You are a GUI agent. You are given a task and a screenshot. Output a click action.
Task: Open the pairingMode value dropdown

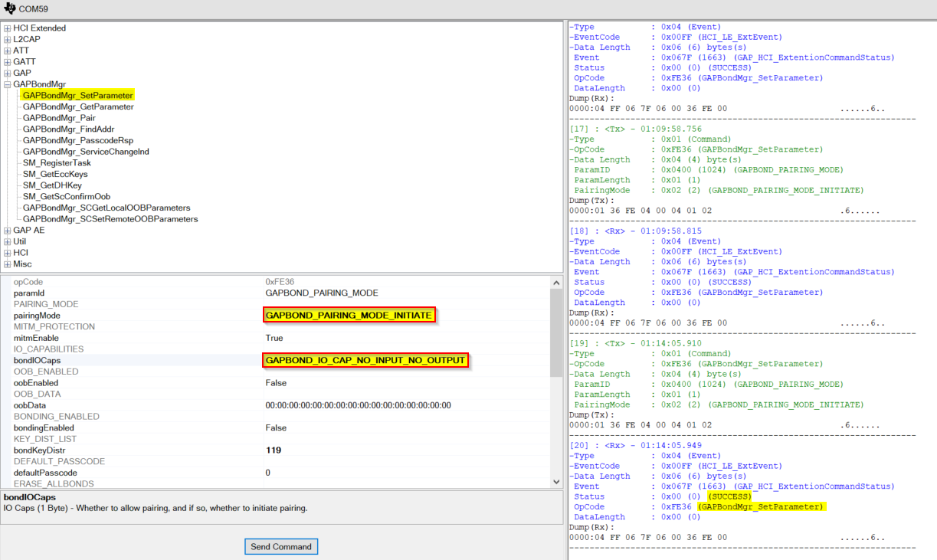(350, 315)
